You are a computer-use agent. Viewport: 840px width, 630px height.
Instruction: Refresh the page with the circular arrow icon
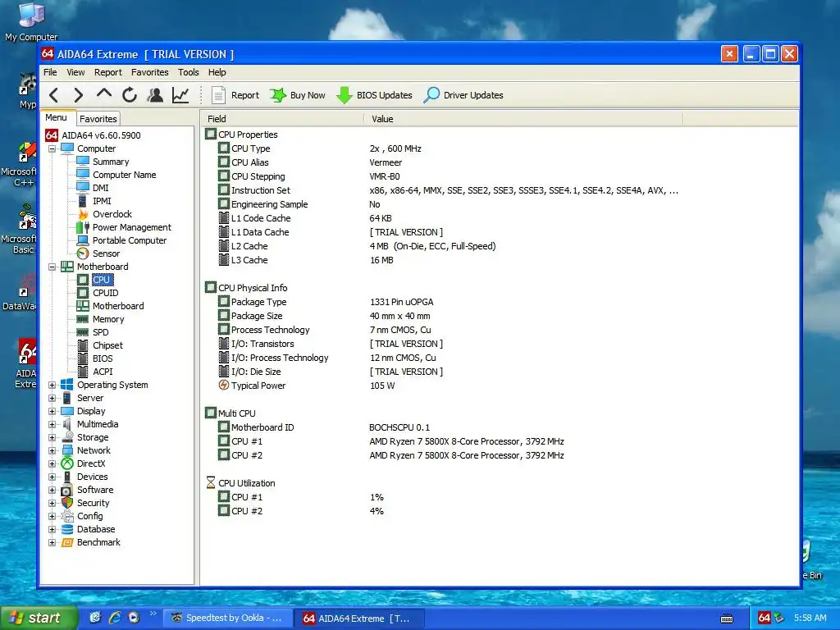[x=130, y=95]
